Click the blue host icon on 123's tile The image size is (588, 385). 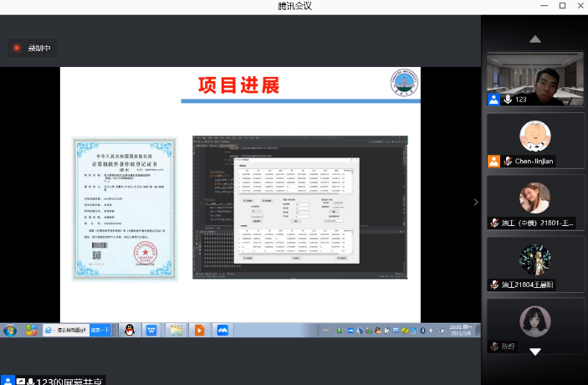494,100
